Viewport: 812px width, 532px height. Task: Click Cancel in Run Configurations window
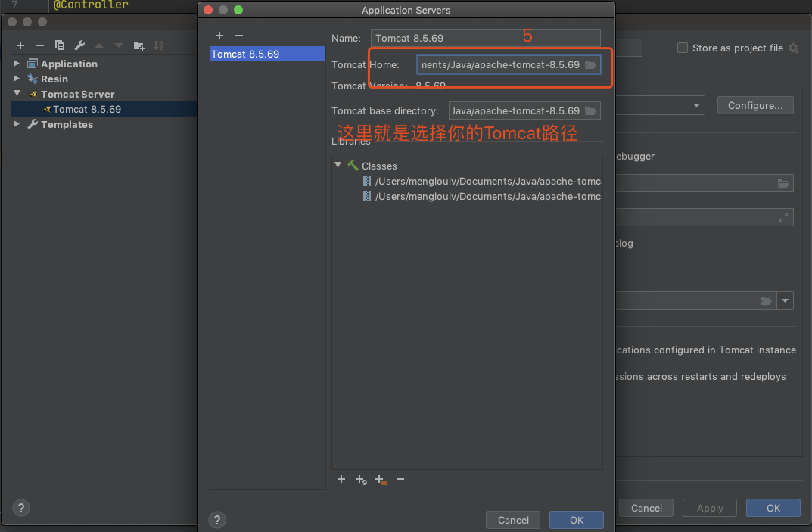pos(646,509)
